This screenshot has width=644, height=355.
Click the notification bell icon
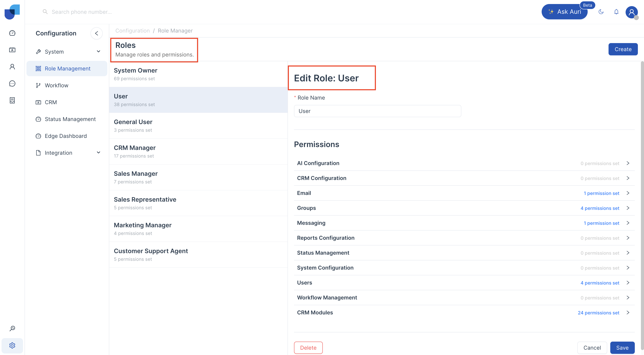[x=616, y=12]
